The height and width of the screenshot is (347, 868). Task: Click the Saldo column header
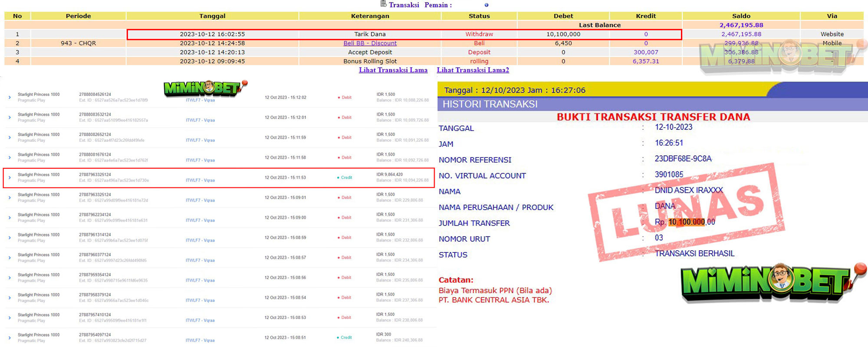(x=741, y=16)
